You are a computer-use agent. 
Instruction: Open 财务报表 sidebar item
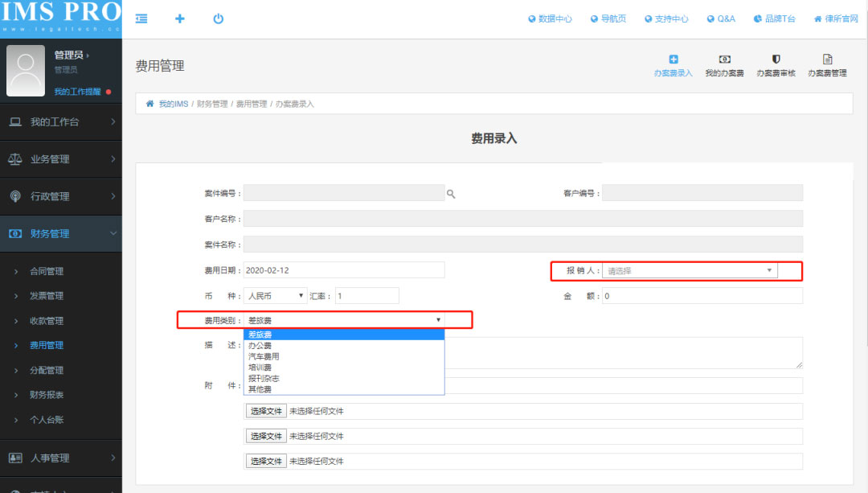point(47,395)
